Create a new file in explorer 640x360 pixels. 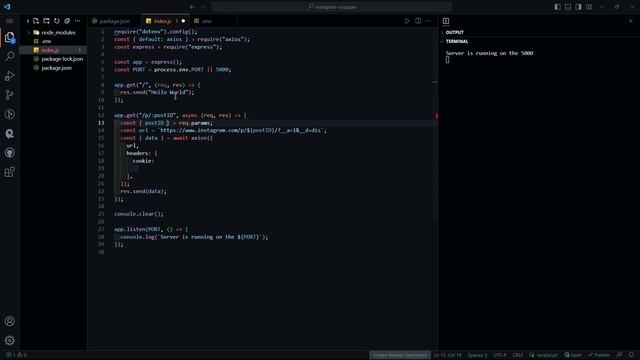coord(36,21)
